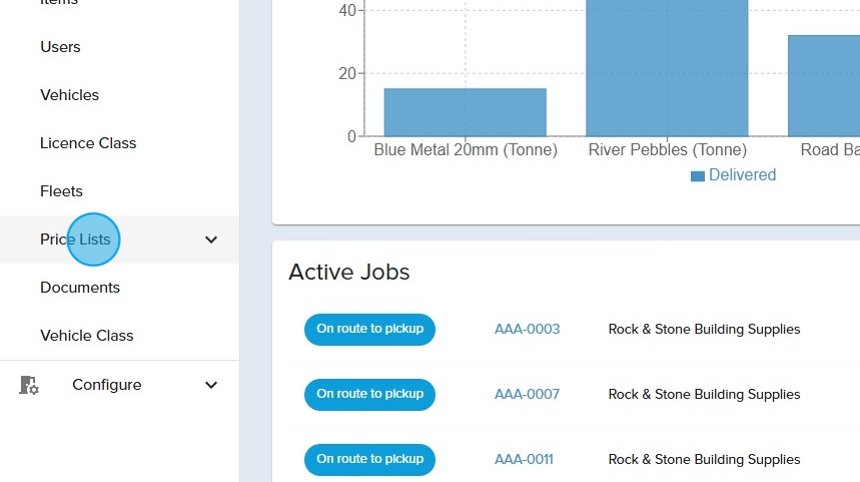
Task: Click the status badge beside AAA-0007
Action: pyautogui.click(x=370, y=394)
